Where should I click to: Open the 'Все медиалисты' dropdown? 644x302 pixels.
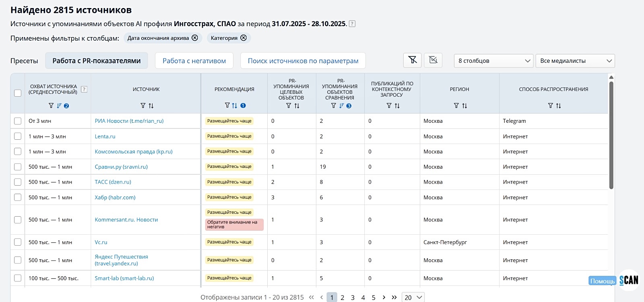pyautogui.click(x=575, y=61)
